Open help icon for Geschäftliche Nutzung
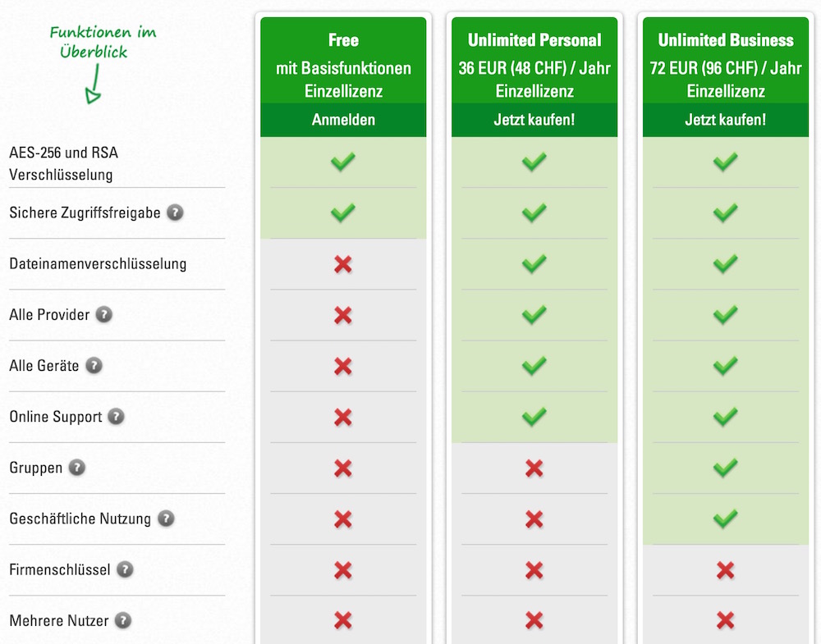Viewport: 821px width, 644px height. [x=166, y=518]
